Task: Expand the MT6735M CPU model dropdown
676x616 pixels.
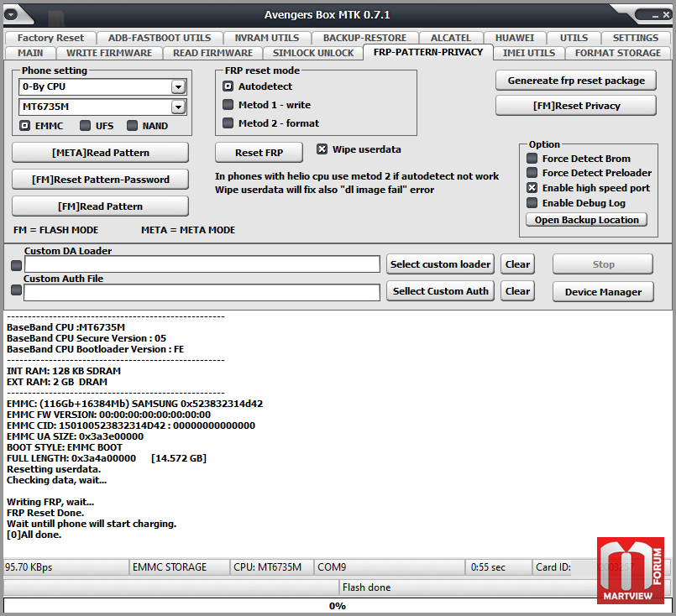Action: (x=178, y=107)
